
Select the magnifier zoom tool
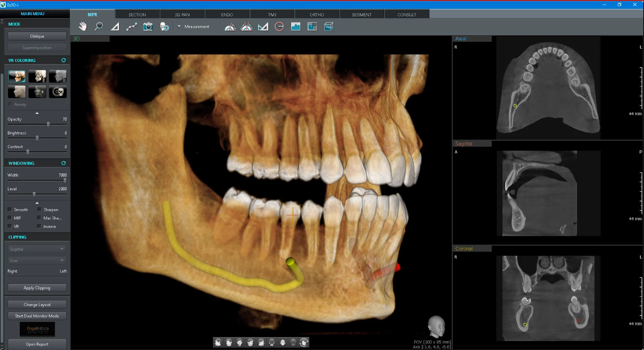(99, 27)
